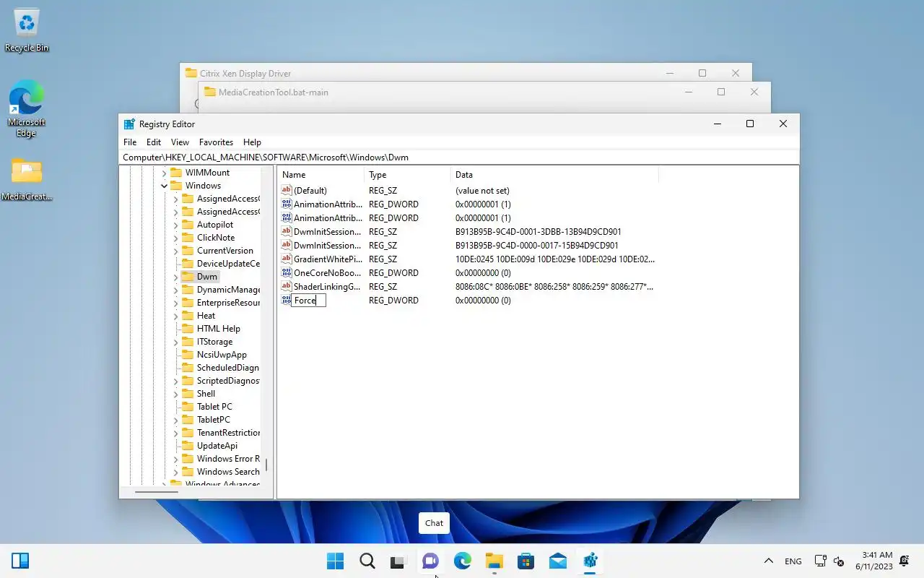
Task: Click the Force name edit field
Action: (x=309, y=301)
